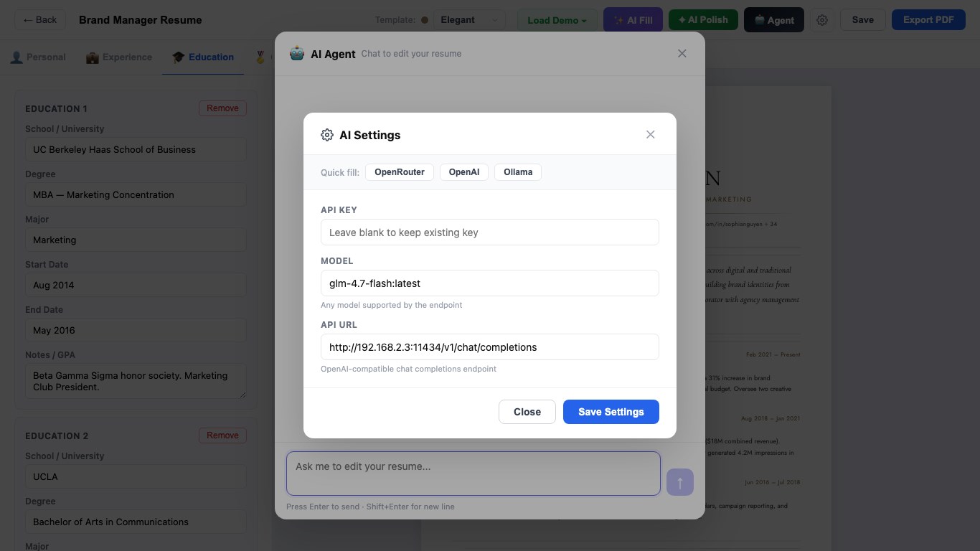The height and width of the screenshot is (551, 980).
Task: Expand the Load Demo menu
Action: 557,20
